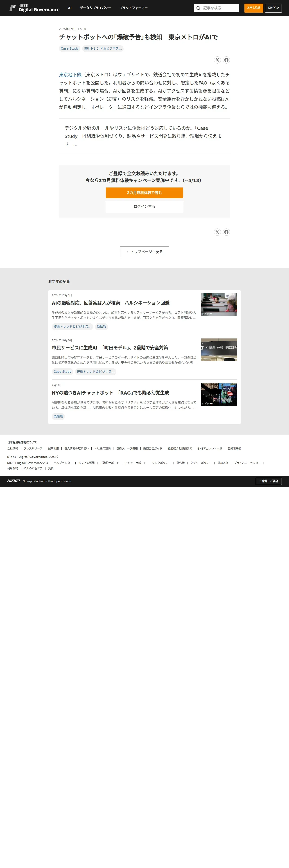Screen dimensions: 289x868
Task: Share on X via top icon
Action: pos(217,60)
